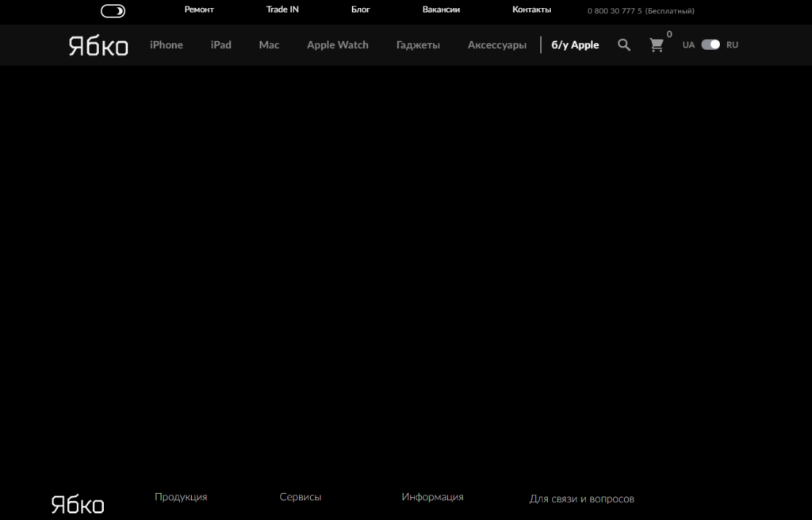812x520 pixels.
Task: Toggle the dark mode theme switch
Action: pyautogui.click(x=113, y=11)
